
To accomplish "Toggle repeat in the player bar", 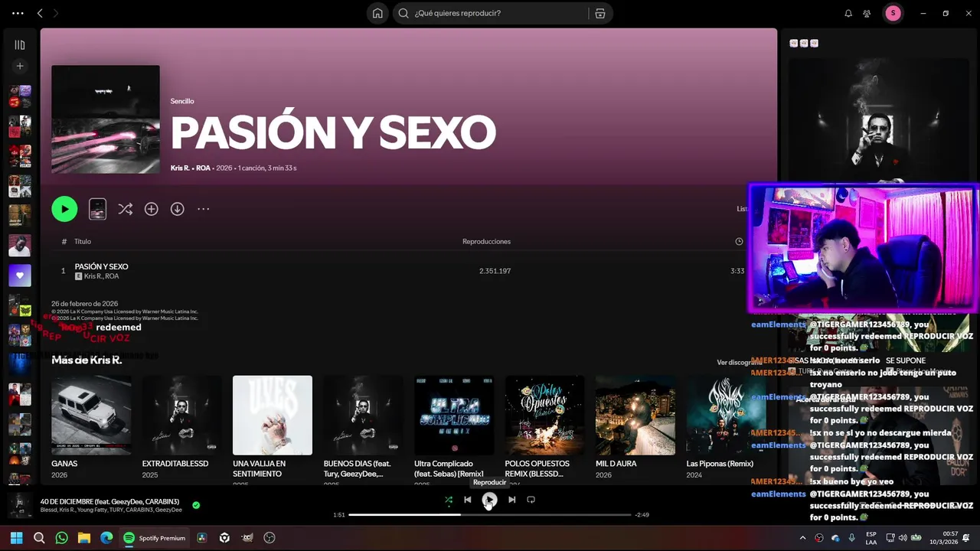I will [x=531, y=500].
